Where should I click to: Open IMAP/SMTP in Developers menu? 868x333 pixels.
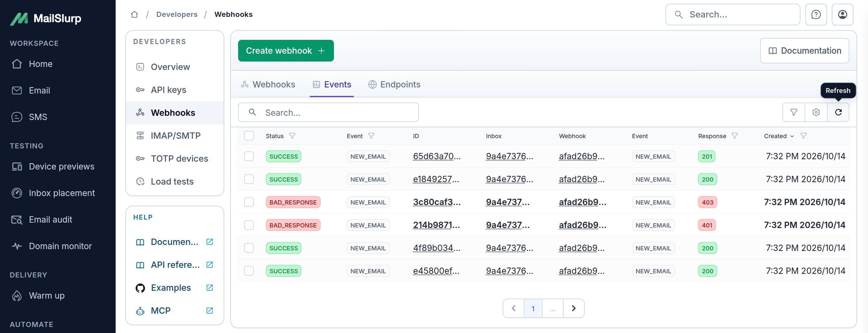pyautogui.click(x=175, y=136)
